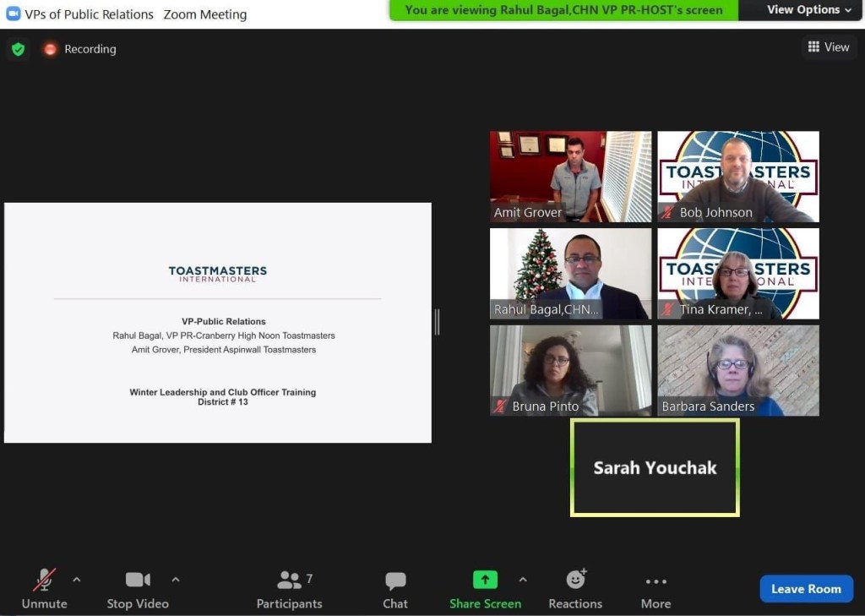Screen dimensions: 865x616
Task: Click the Leave Room button
Action: [x=806, y=589]
